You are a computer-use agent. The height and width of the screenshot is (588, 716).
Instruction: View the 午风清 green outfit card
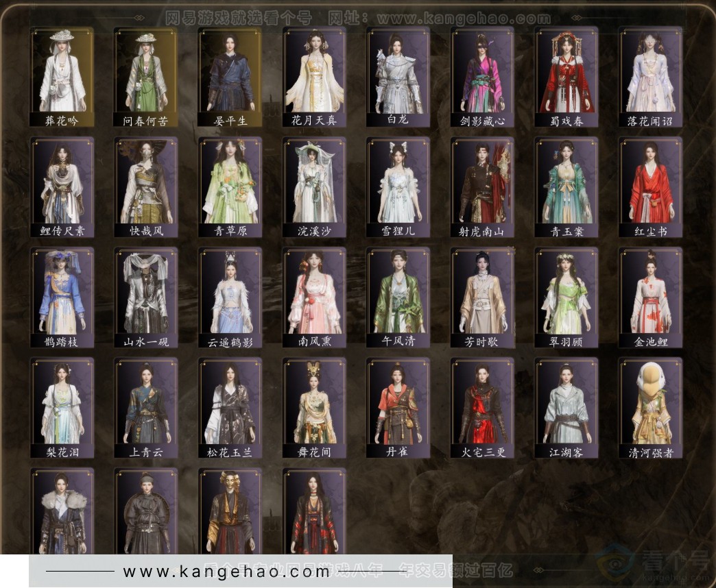click(x=398, y=297)
